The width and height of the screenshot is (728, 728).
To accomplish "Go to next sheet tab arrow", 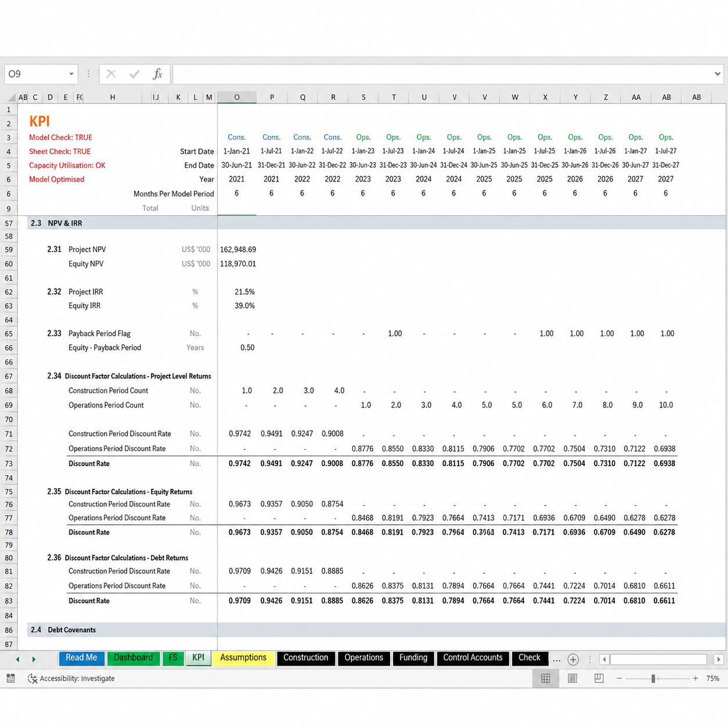I will coord(34,659).
